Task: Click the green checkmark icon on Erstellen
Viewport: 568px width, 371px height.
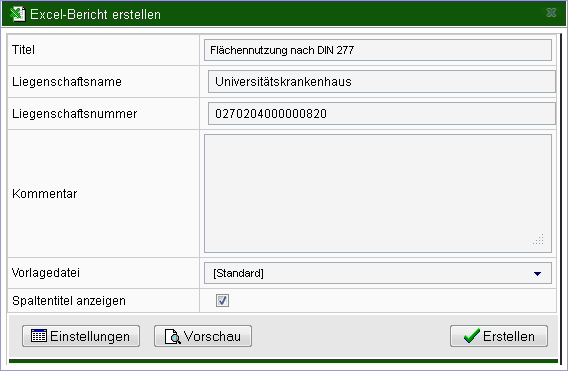Action: 472,336
